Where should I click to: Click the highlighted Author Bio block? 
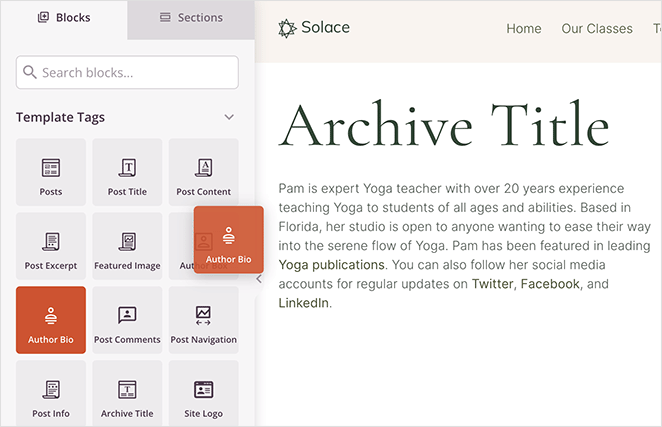tap(51, 320)
